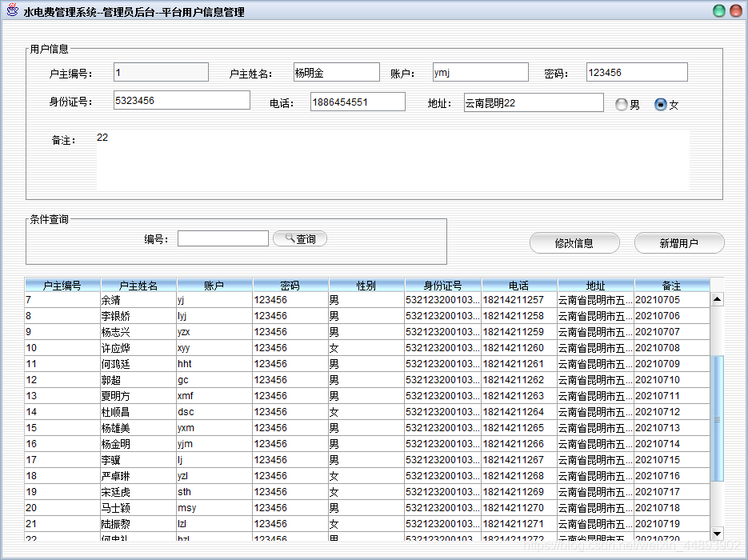748x560 pixels.
Task: Click the 身份证号 column header
Action: (443, 286)
